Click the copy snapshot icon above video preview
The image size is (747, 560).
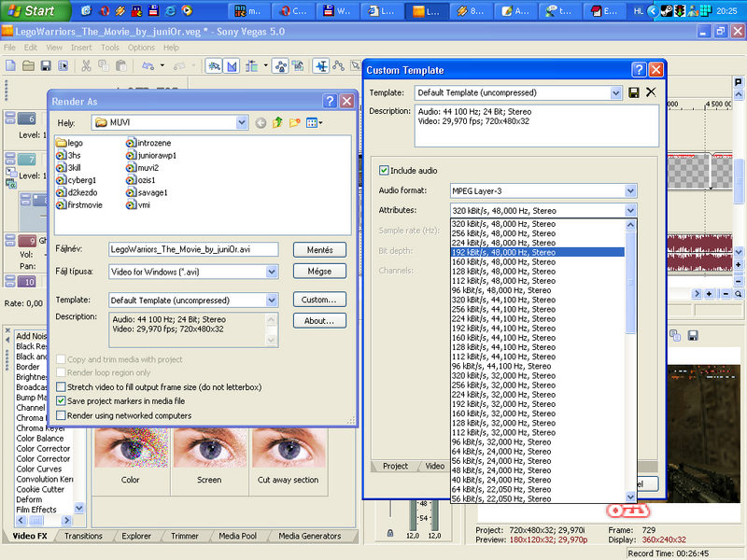click(x=675, y=335)
